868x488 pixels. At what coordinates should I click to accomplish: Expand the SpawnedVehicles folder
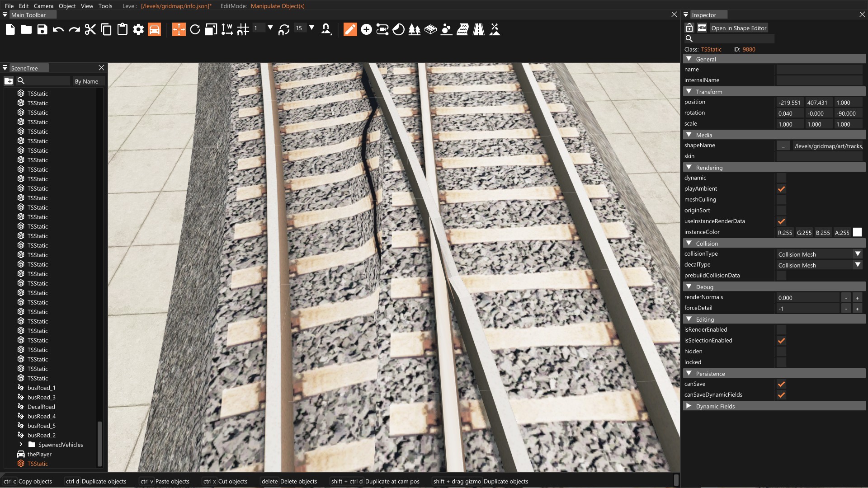tap(21, 445)
